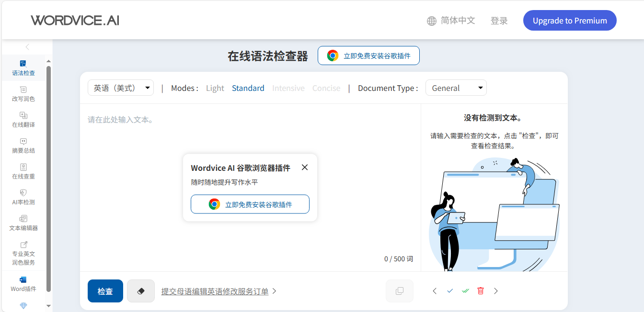Screen dimensions: 644x312
Task: Accept all suggestions with double checkmark
Action: point(465,291)
